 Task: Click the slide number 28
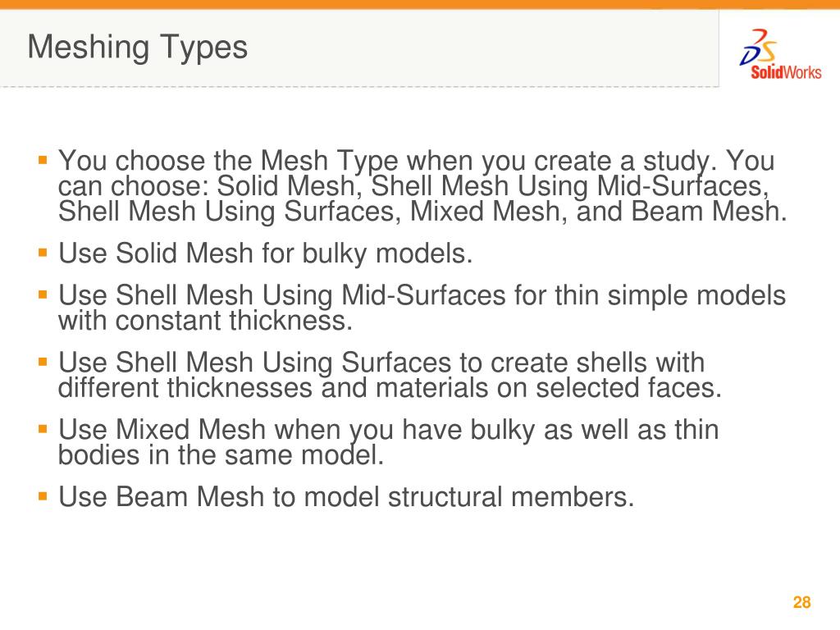click(802, 602)
